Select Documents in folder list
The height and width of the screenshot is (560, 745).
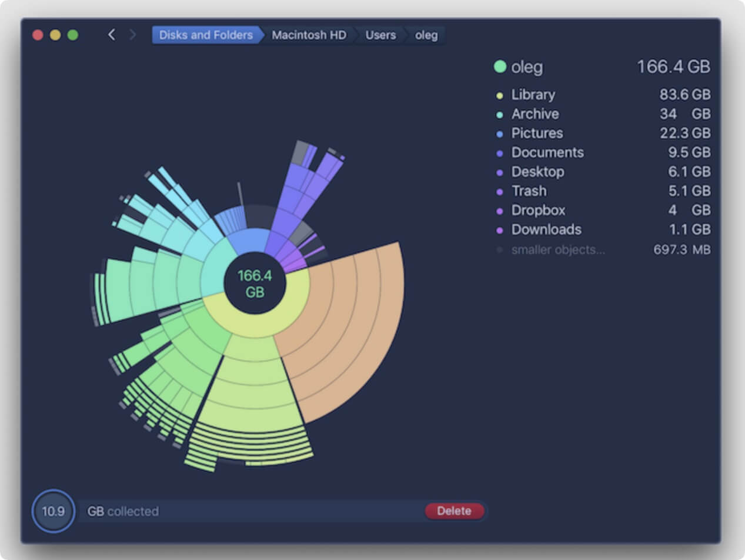(x=547, y=152)
